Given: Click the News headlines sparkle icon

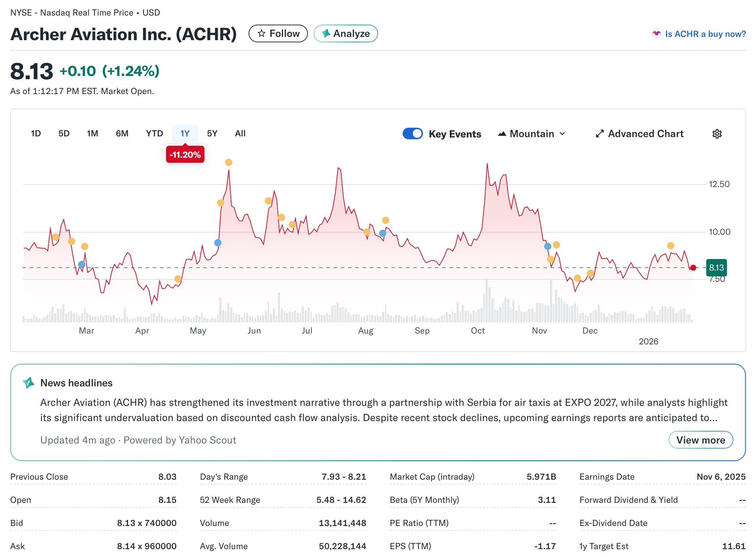Looking at the screenshot, I should (29, 383).
